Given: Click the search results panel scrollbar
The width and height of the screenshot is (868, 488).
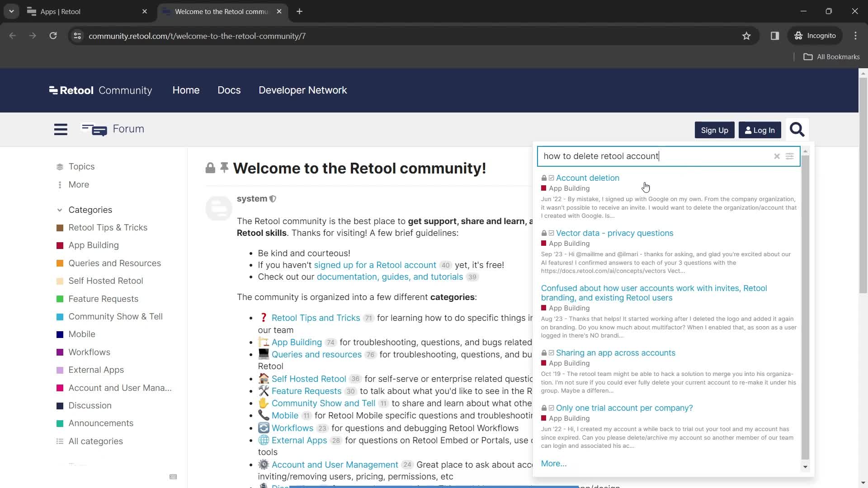Looking at the screenshot, I should (x=805, y=307).
